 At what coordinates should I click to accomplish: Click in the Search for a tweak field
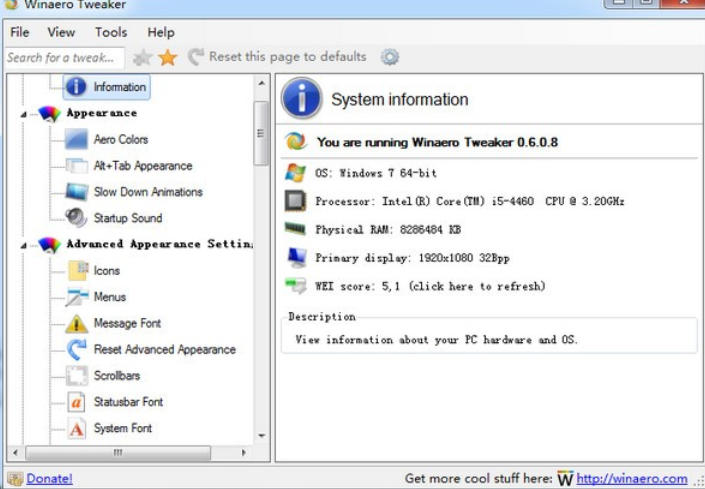(x=64, y=58)
